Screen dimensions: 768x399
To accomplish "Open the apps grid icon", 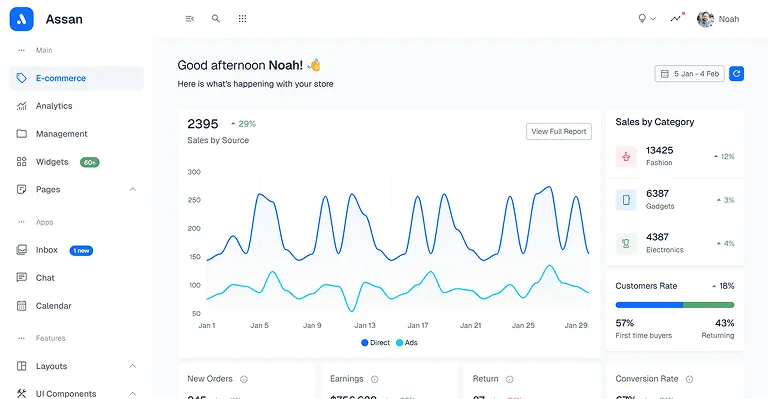I will tap(242, 19).
